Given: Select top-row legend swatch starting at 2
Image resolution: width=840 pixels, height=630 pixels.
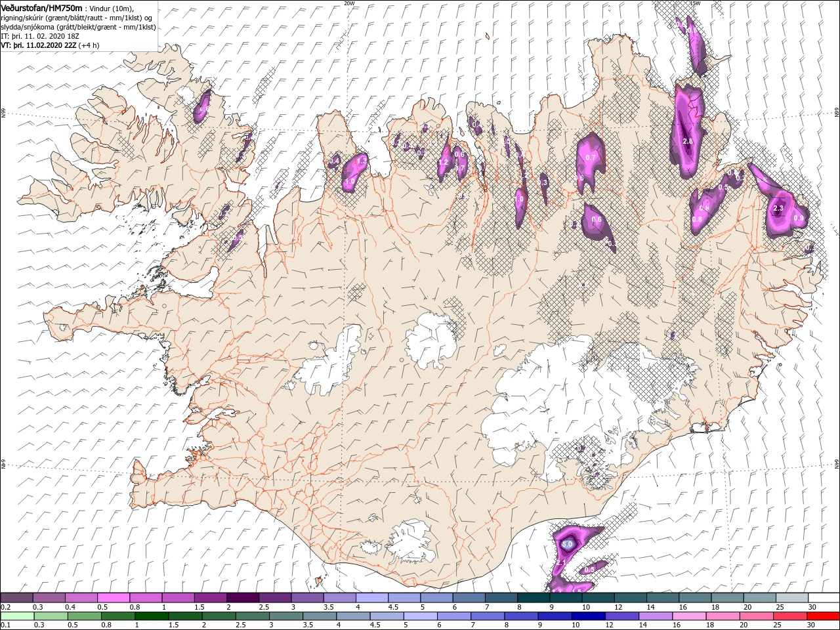Looking at the screenshot, I should [242, 598].
